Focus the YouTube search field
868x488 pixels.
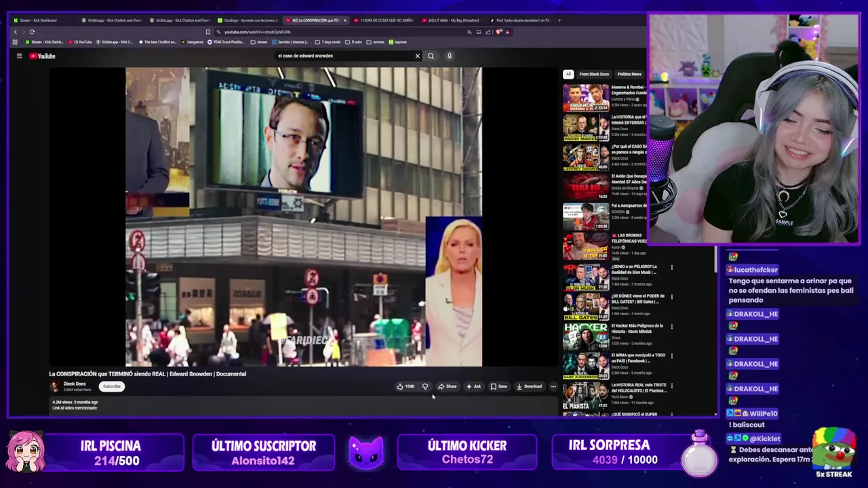coord(342,56)
